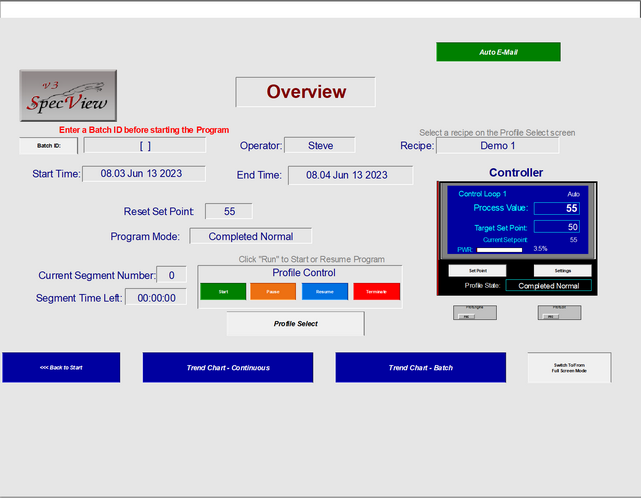Click the Batch ID entry field
Image resolution: width=641 pixels, height=498 pixels.
tap(145, 145)
